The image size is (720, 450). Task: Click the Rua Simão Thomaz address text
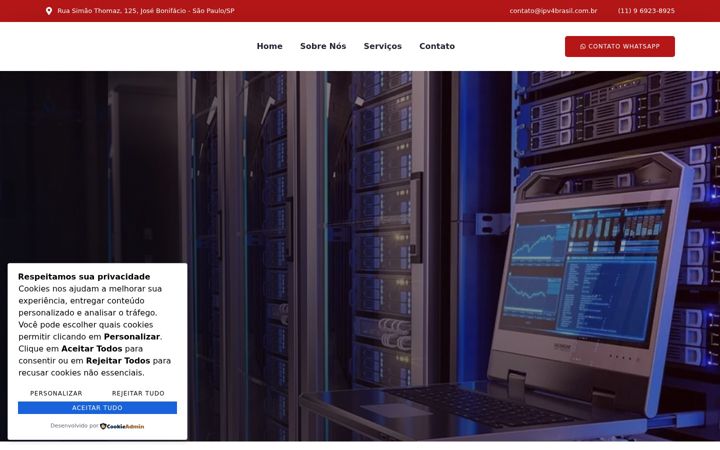pyautogui.click(x=146, y=11)
